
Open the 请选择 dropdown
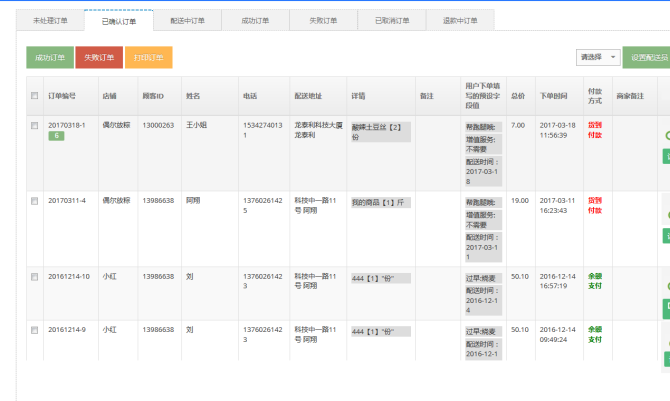point(597,57)
